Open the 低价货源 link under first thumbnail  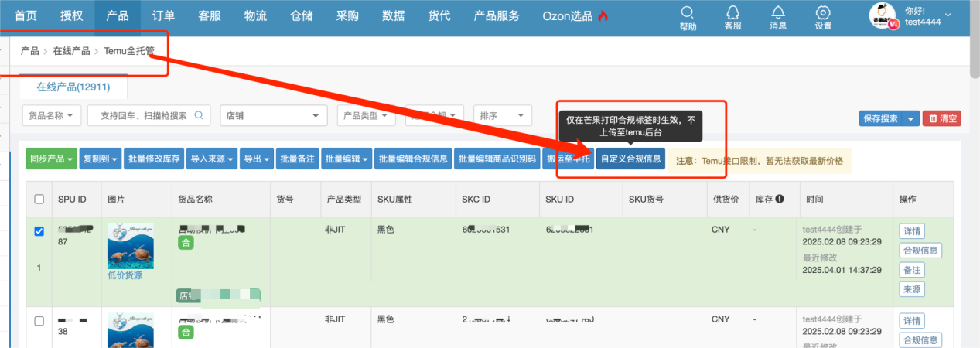point(125,275)
